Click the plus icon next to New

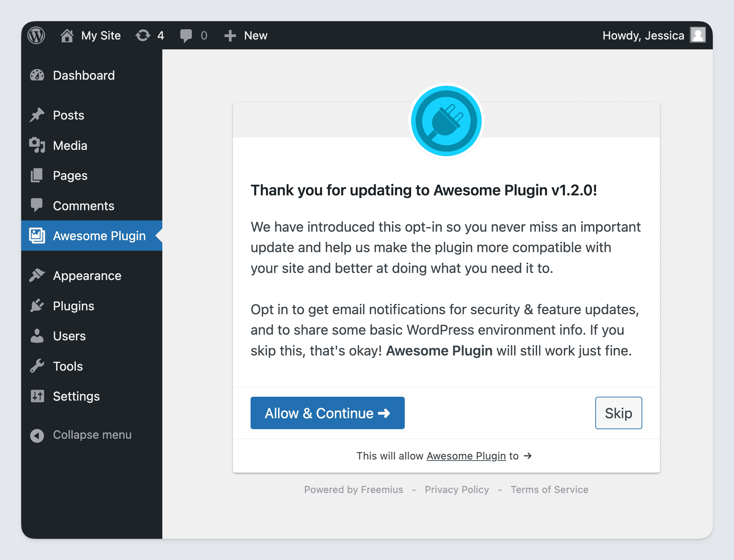[x=230, y=36]
